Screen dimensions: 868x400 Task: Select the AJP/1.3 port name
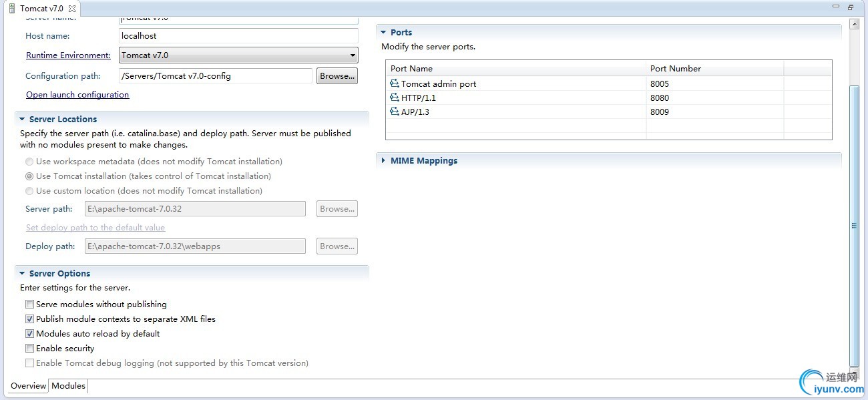(415, 112)
